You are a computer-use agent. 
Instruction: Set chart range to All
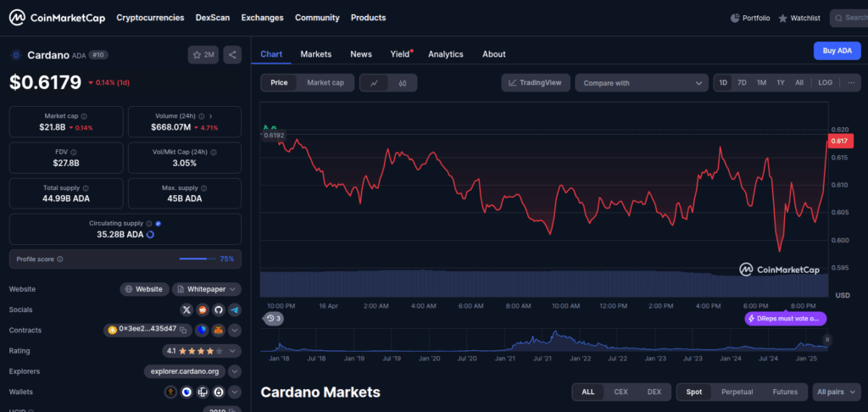click(x=799, y=82)
